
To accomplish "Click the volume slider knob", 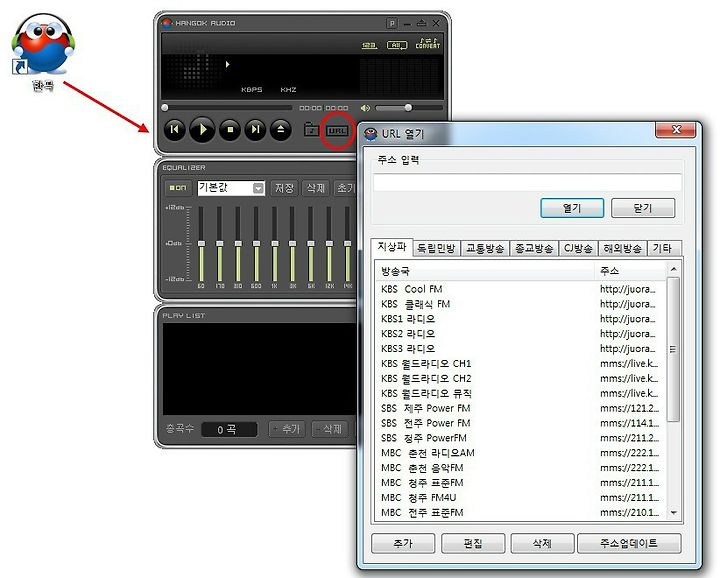I will pyautogui.click(x=408, y=108).
